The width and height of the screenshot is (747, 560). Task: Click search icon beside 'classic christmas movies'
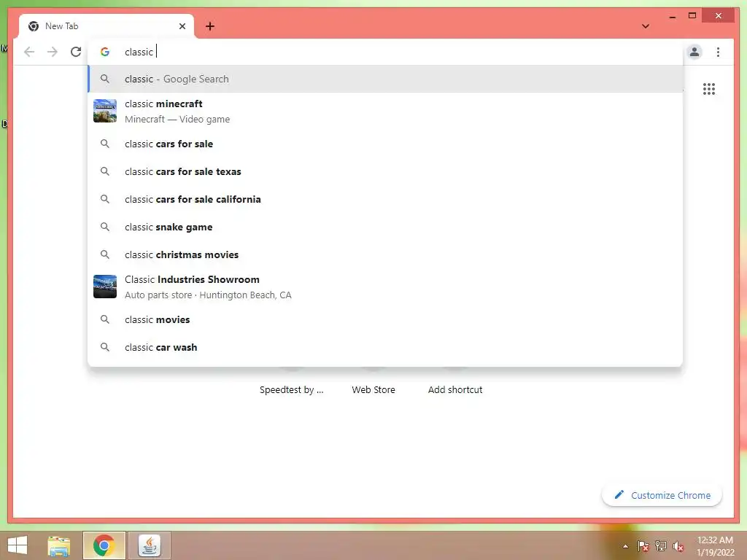pos(105,254)
